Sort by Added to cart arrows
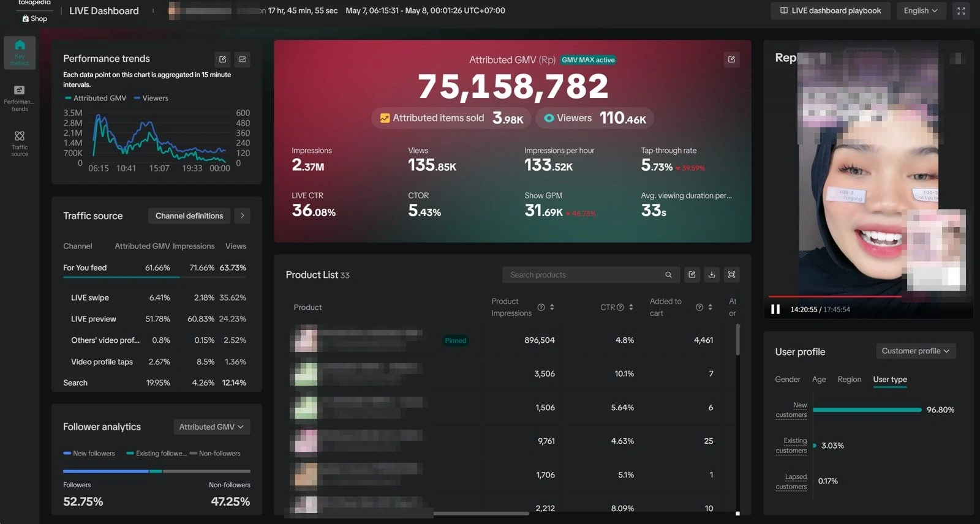980x524 pixels. pos(710,307)
